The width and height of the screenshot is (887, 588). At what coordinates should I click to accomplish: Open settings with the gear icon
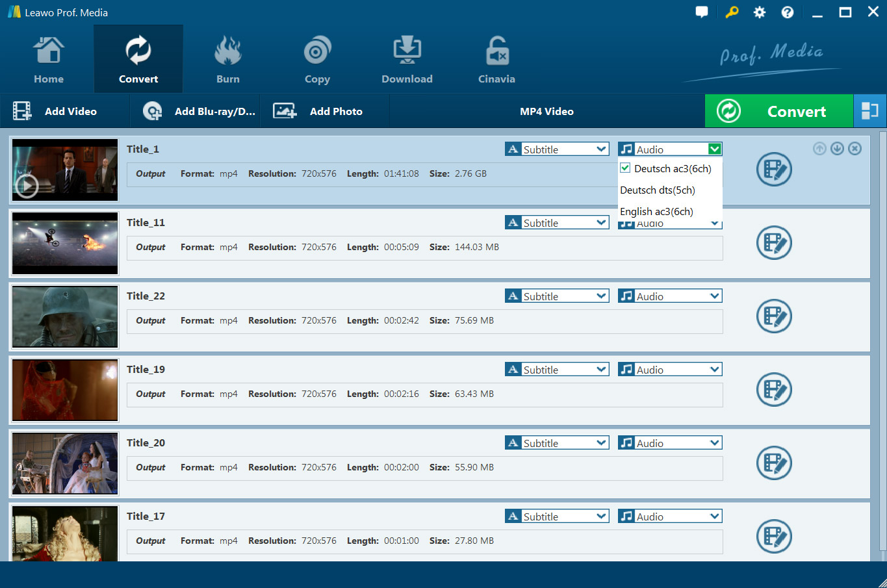760,12
